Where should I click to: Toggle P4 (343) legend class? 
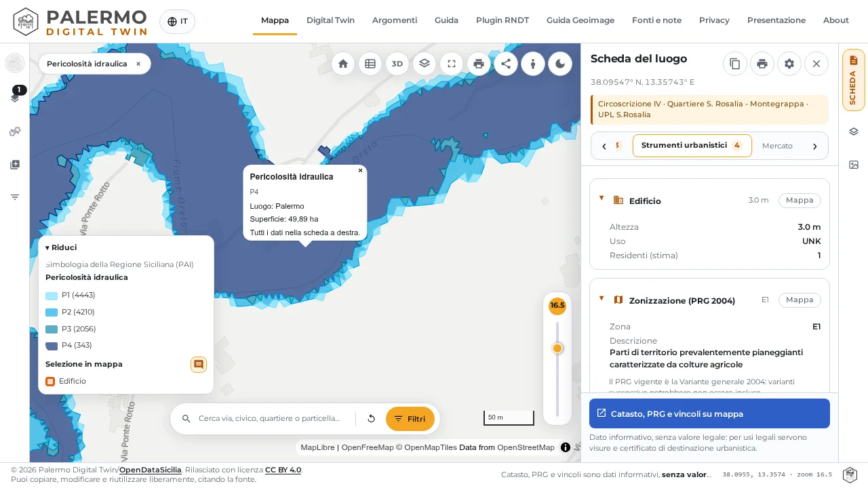[x=69, y=346]
